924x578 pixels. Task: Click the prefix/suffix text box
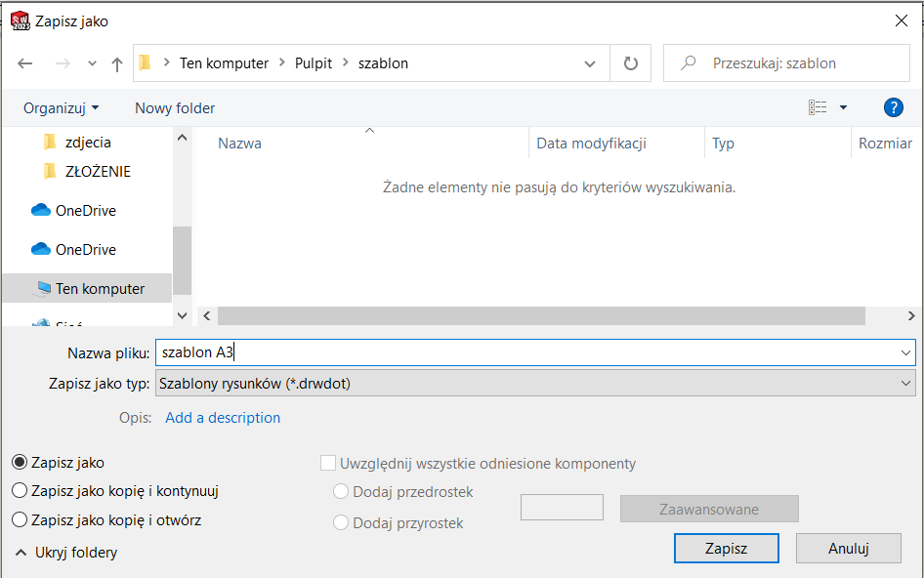[563, 508]
